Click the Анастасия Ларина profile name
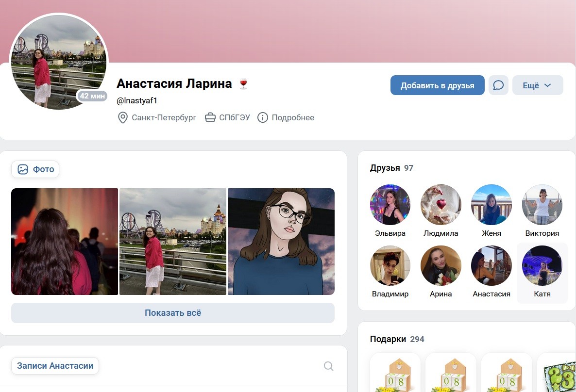 tap(174, 83)
